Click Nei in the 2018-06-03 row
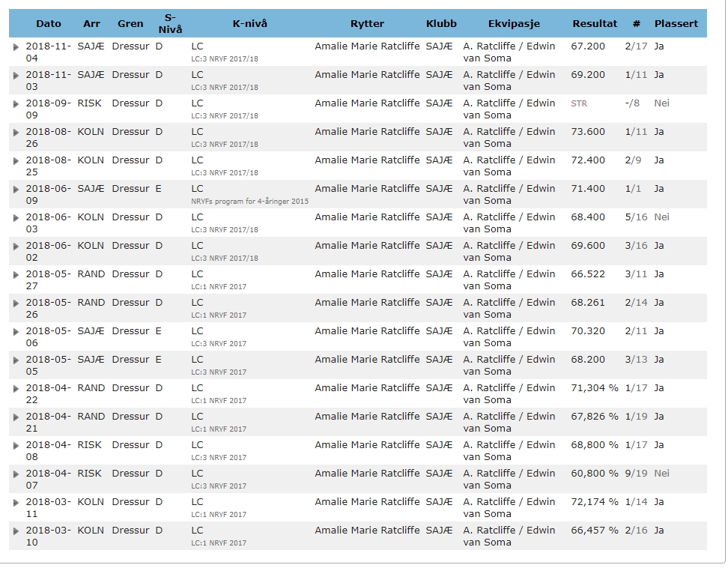The height and width of the screenshot is (577, 728). tap(661, 217)
